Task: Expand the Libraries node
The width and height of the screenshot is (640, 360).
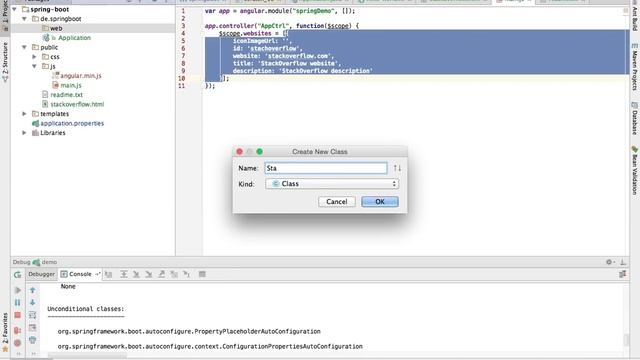Action: tap(24, 133)
